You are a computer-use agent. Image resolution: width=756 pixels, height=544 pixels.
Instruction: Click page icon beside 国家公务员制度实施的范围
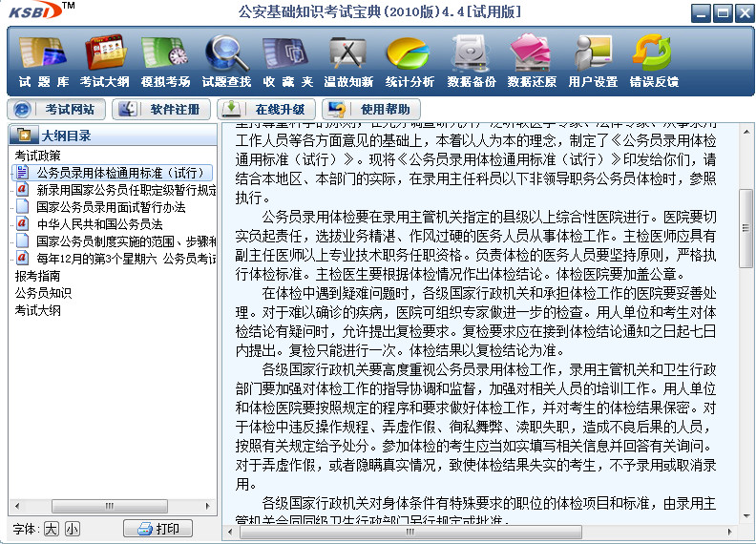tap(22, 241)
